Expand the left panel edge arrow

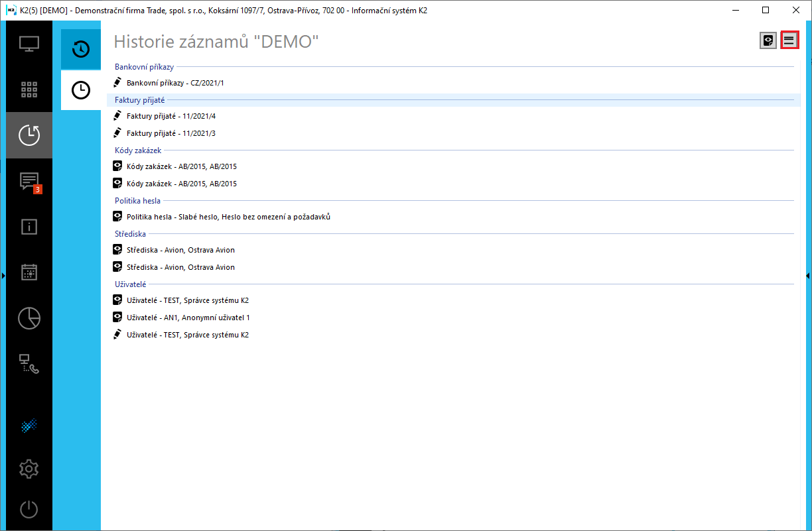[x=3, y=275]
